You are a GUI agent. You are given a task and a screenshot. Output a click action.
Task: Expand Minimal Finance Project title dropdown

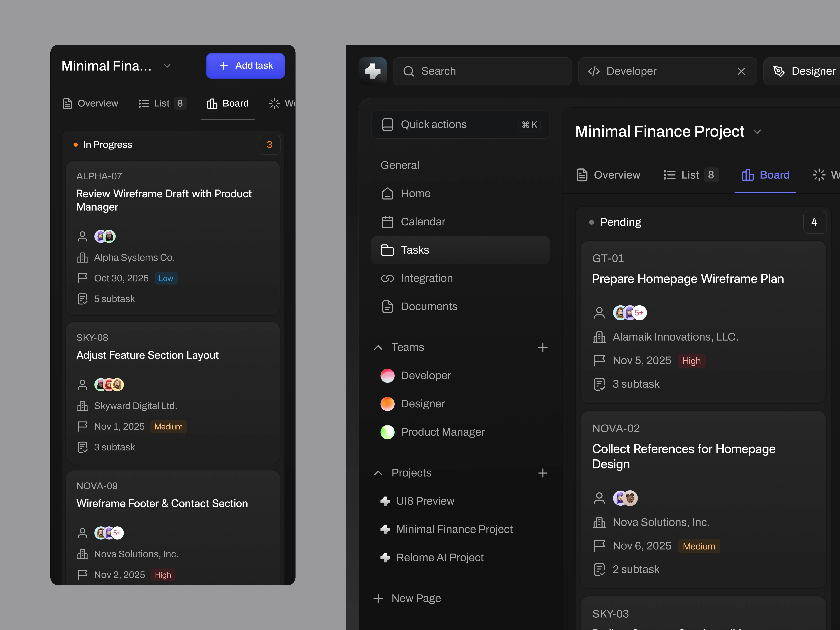[x=757, y=132]
